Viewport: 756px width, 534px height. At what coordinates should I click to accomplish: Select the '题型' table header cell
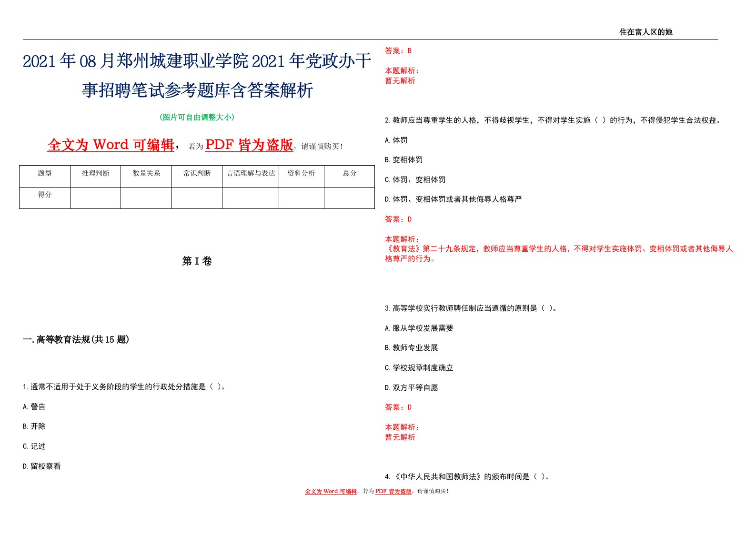pyautogui.click(x=45, y=176)
